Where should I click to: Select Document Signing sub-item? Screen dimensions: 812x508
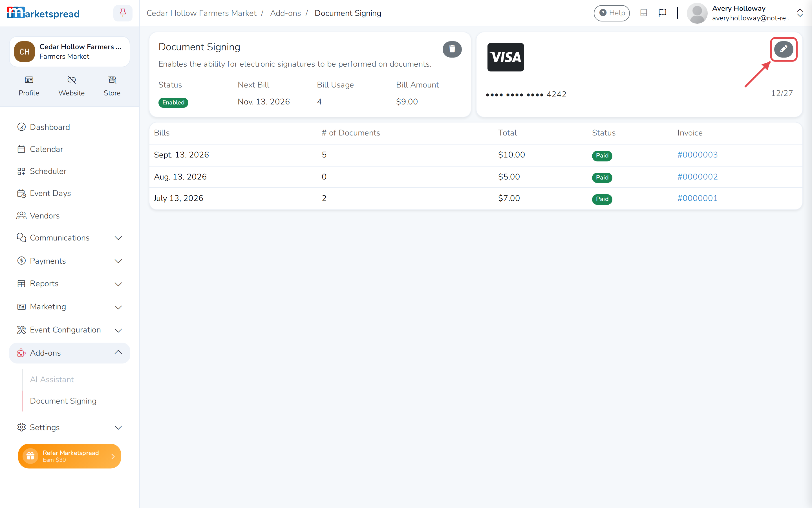[63, 401]
